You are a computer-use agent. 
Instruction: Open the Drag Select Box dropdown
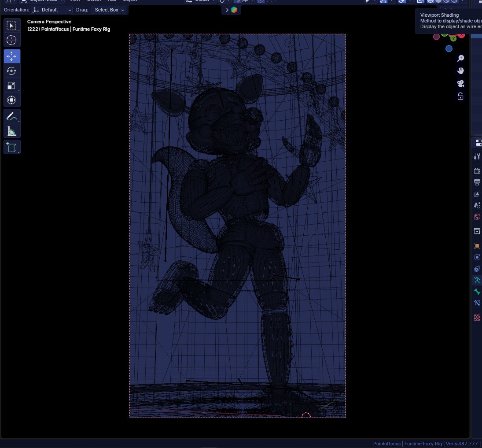tap(109, 10)
